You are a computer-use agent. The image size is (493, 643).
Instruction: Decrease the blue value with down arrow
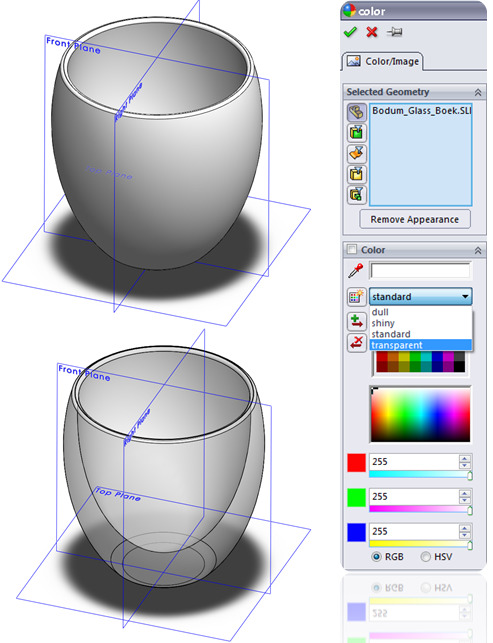pos(465,535)
